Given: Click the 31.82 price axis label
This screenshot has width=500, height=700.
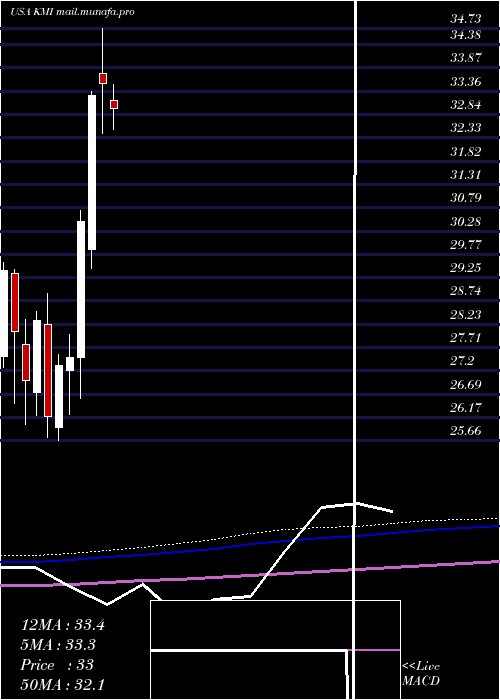Looking at the screenshot, I should click(x=466, y=151).
